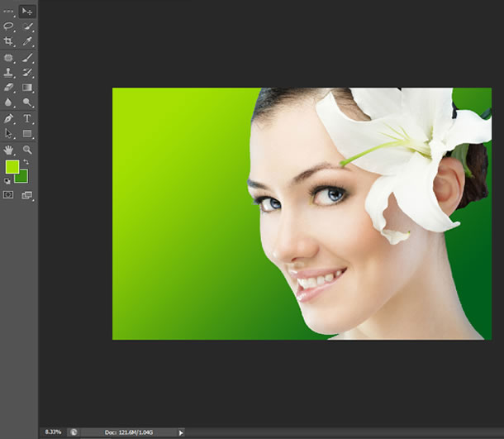
Task: Choose the Eyedropper tool
Action: [x=27, y=41]
